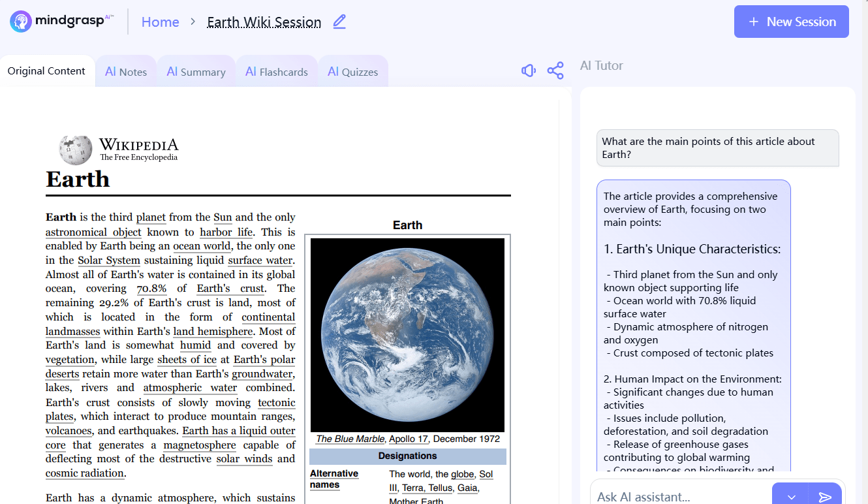This screenshot has width=868, height=504.
Task: Select the Original Content tab
Action: tap(46, 71)
